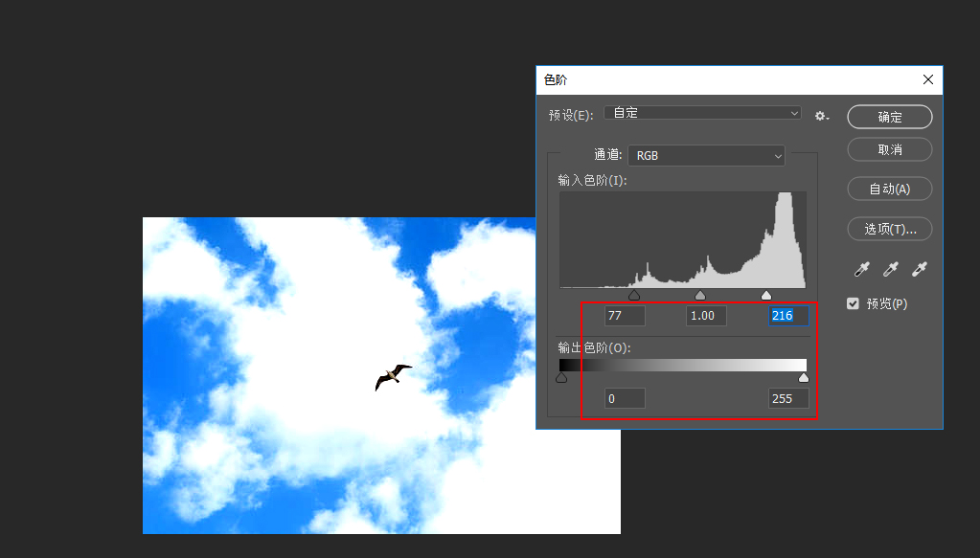Cancel the dialog with 取消
The image size is (980, 558).
(889, 149)
